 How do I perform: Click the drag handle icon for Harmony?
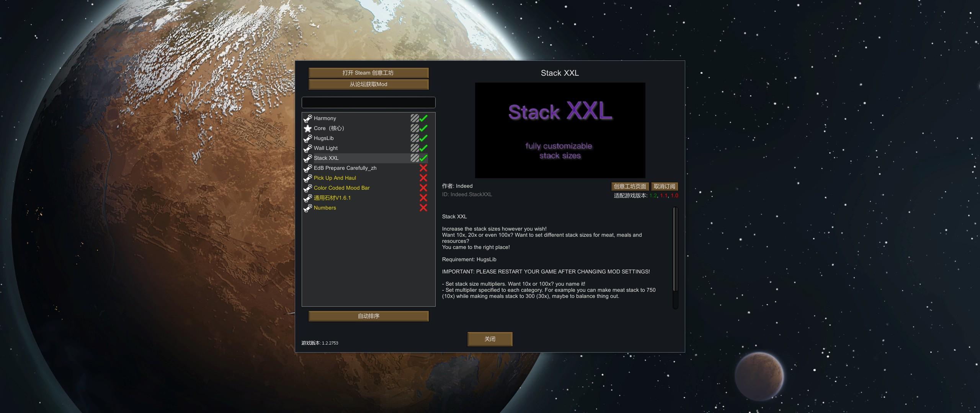415,119
